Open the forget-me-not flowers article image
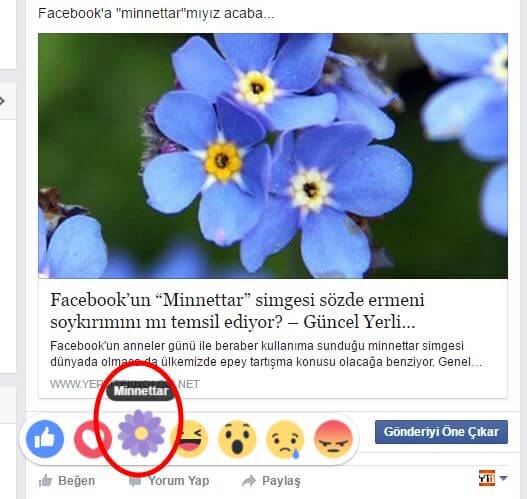This screenshot has width=527, height=499. tap(273, 156)
